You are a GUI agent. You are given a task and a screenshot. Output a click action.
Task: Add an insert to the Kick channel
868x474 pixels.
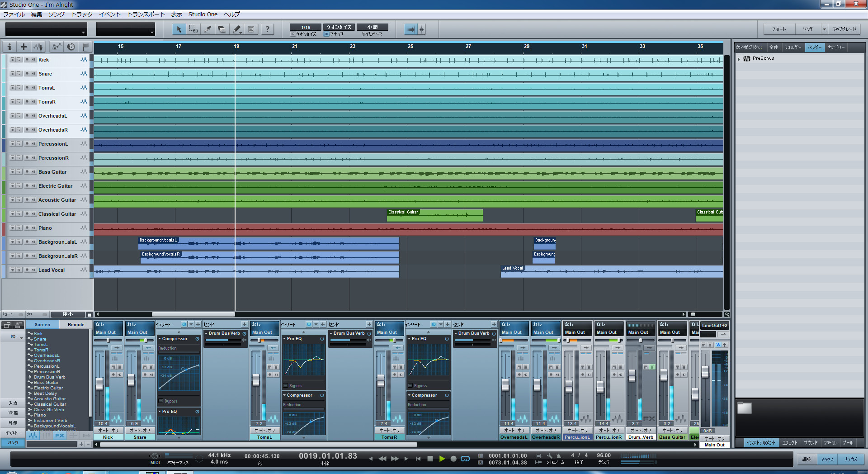pyautogui.click(x=198, y=324)
